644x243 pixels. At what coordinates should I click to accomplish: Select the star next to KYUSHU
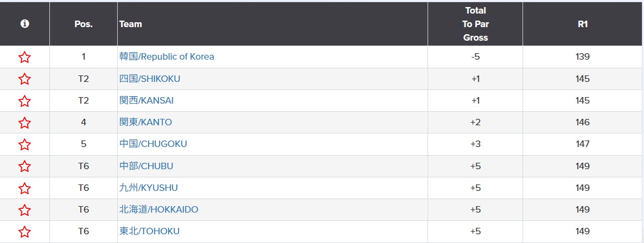(24, 188)
